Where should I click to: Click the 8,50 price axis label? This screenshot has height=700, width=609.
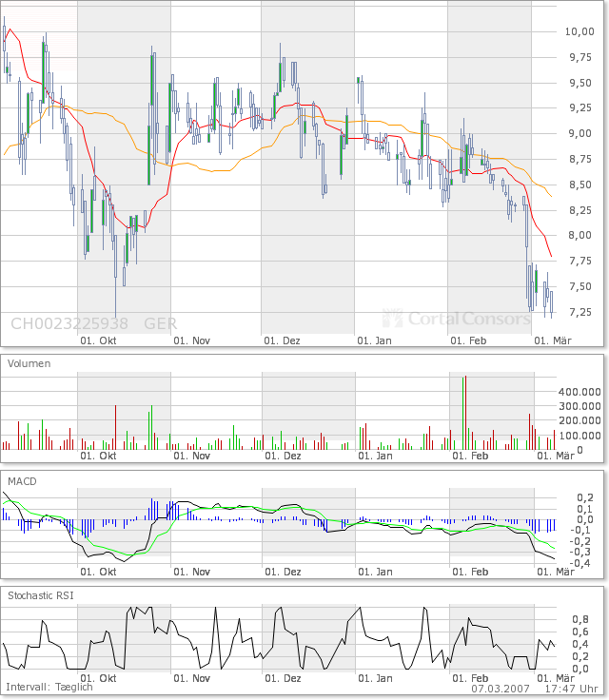(580, 185)
